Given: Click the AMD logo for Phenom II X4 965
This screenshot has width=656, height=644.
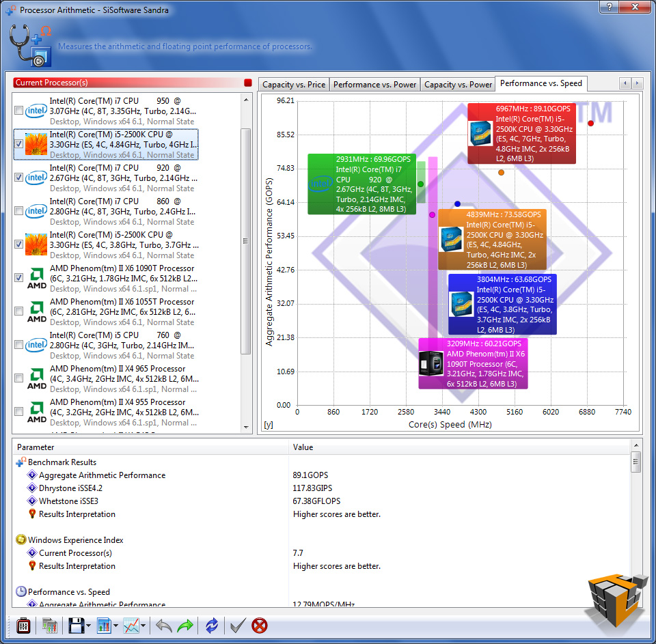Looking at the screenshot, I should tap(37, 378).
